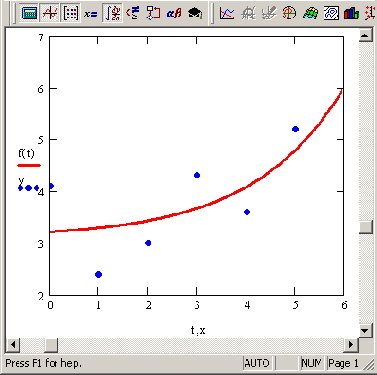The image size is (377, 375).
Task: Click the vertical scrollbar thumb
Action: point(366,227)
